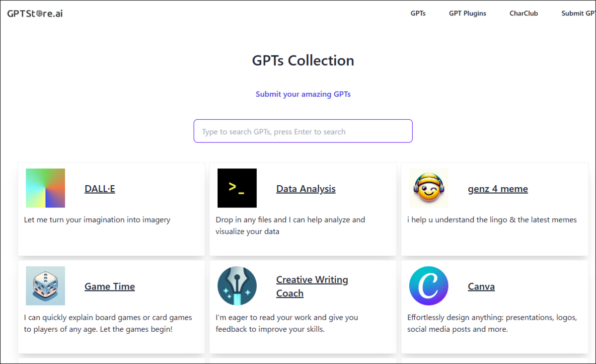Click "i help u understand the lingo" text
The width and height of the screenshot is (596, 364).
pos(492,219)
